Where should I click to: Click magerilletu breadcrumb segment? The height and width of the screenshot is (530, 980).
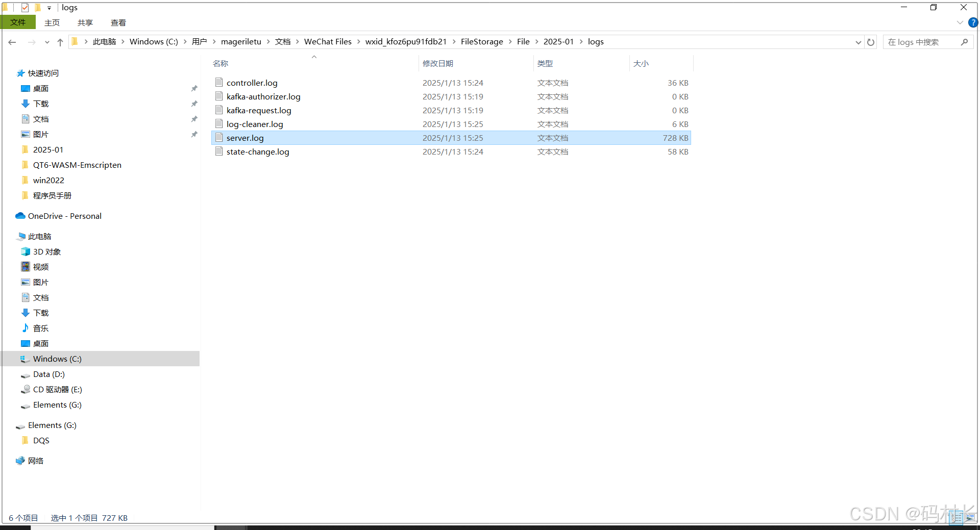[x=241, y=42]
